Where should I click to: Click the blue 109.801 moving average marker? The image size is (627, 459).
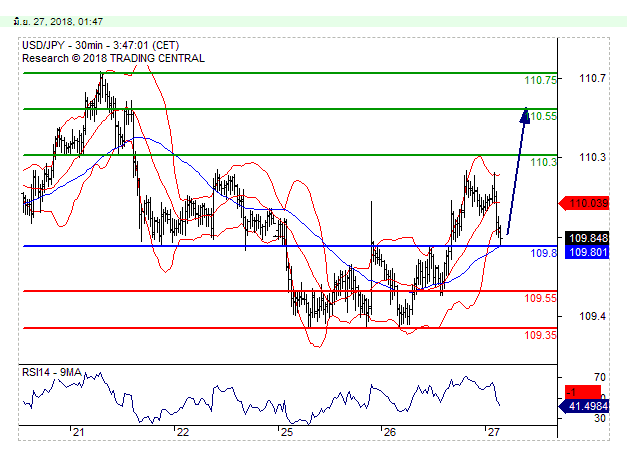(x=587, y=252)
